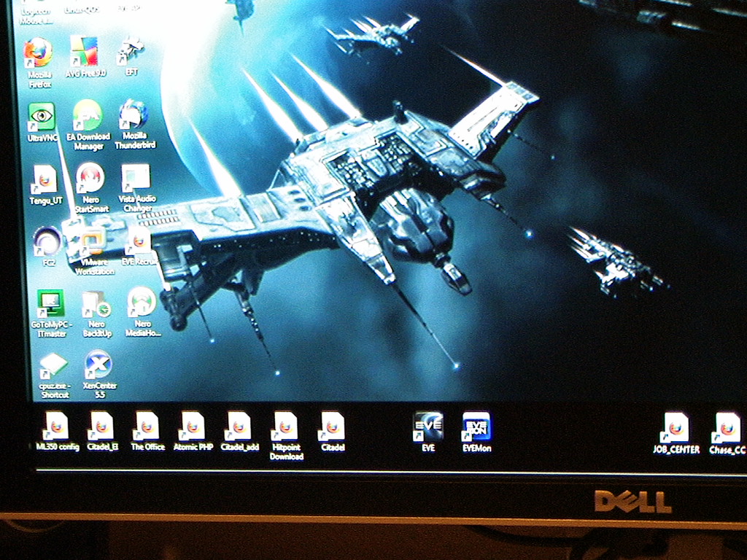Click the Tengu_UT desktop shortcut
Viewport: 747px width, 560px height.
point(45,185)
